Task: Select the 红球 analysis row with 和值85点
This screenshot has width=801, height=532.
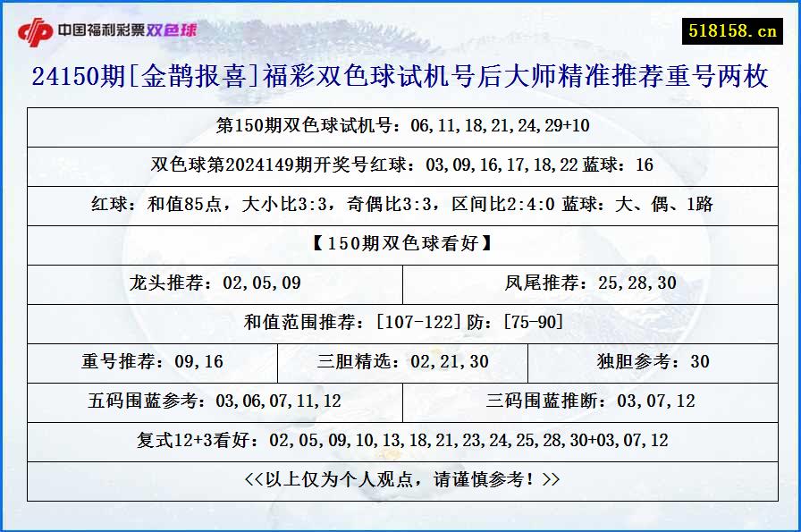Action: pyautogui.click(x=400, y=206)
